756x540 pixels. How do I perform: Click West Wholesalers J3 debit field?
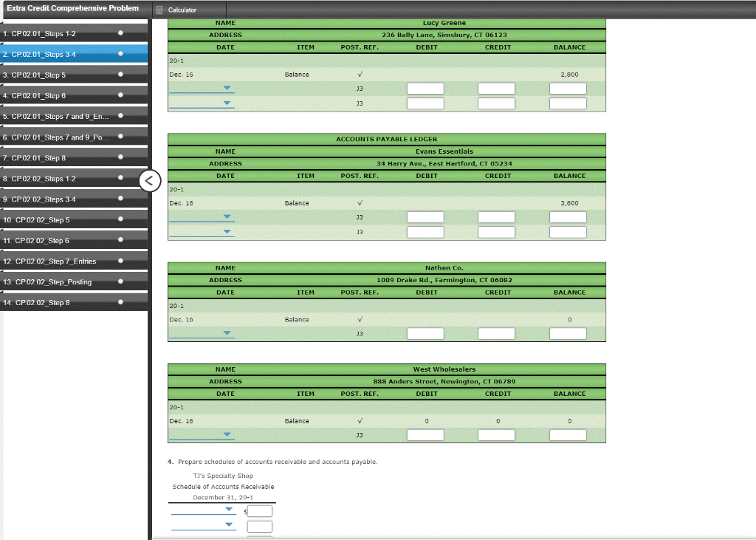click(425, 435)
